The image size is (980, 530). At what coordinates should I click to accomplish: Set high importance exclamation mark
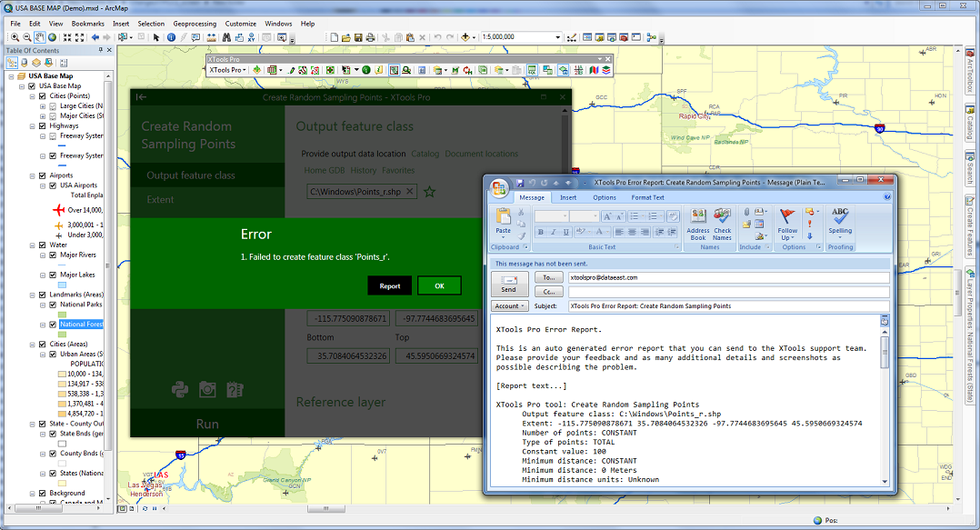click(x=810, y=224)
